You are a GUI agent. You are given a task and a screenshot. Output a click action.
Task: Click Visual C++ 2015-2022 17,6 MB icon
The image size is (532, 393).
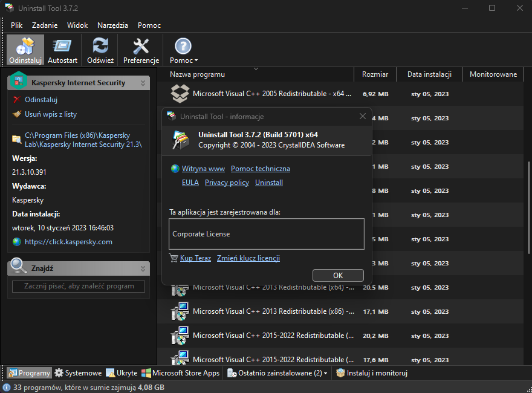(x=180, y=359)
